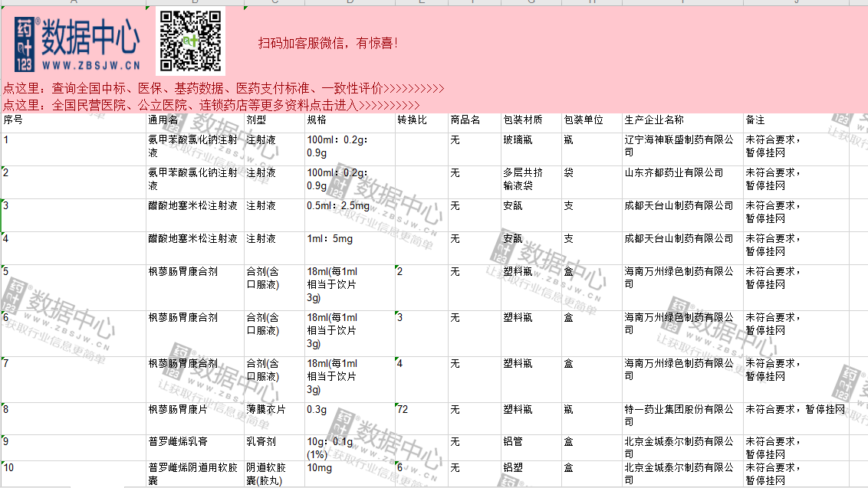Click the 铝管 packaging material cell
Screen dimensions: 868x488
(531, 448)
